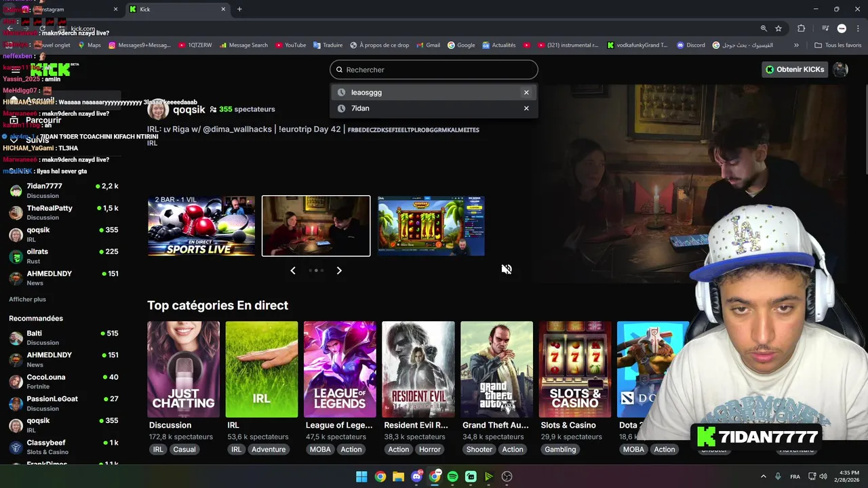Click Horror tag under Resident Evil
The width and height of the screenshot is (868, 488).
[x=430, y=449]
